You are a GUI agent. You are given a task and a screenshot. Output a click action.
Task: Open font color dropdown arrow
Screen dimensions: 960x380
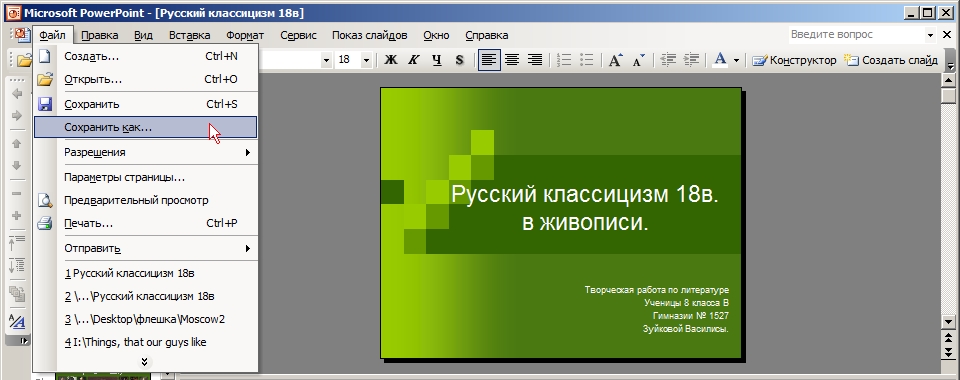click(736, 60)
